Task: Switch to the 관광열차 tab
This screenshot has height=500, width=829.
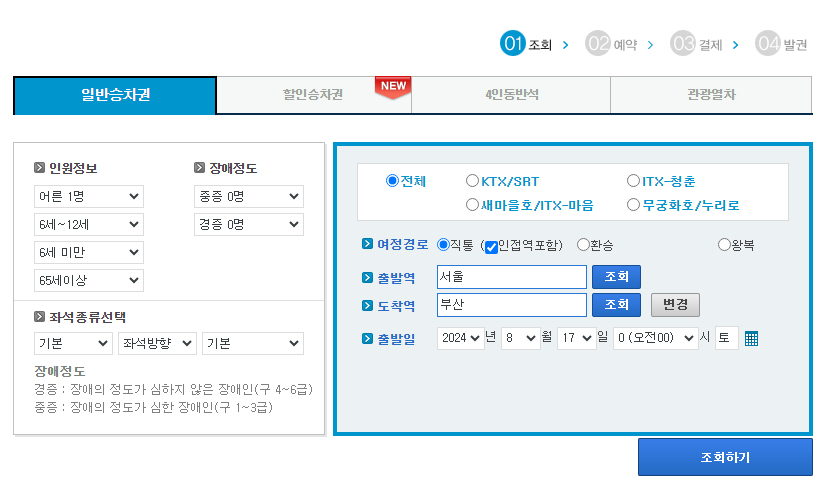Action: [711, 95]
